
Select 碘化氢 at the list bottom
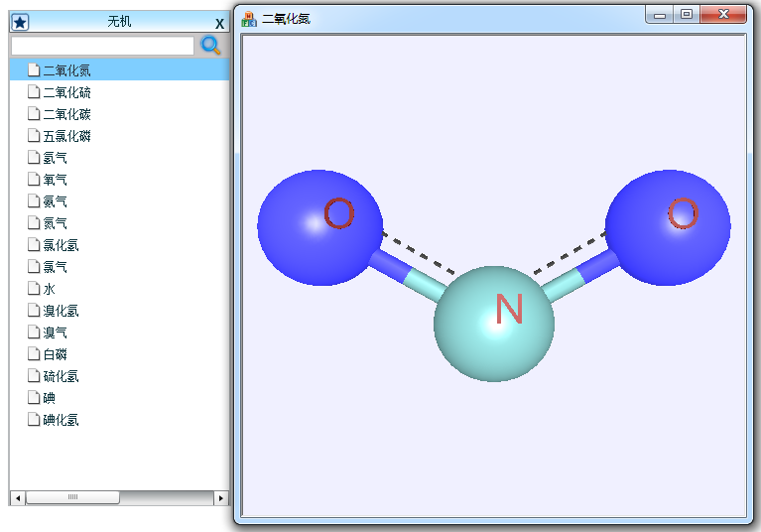pyautogui.click(x=61, y=420)
